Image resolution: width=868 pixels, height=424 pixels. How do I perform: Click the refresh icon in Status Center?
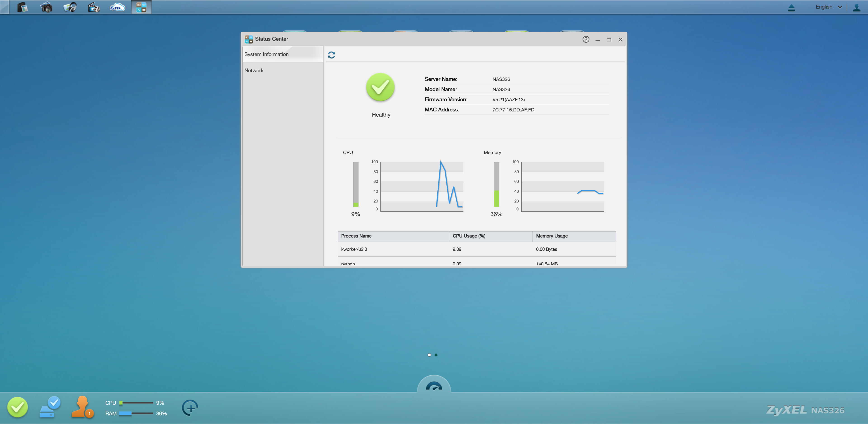(x=331, y=55)
